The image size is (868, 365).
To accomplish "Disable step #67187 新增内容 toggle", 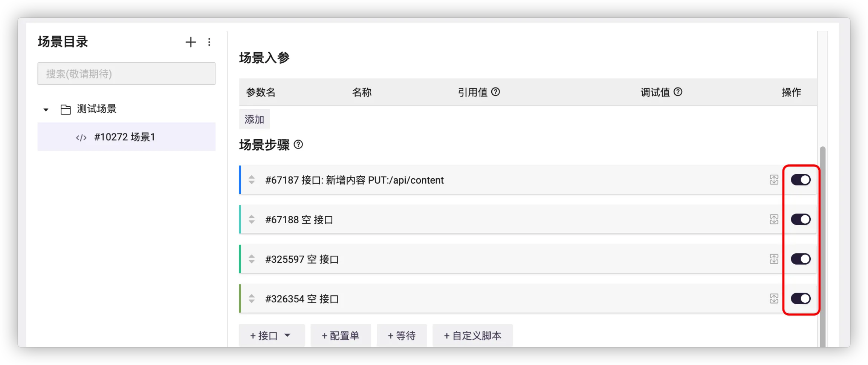I will pyautogui.click(x=801, y=180).
